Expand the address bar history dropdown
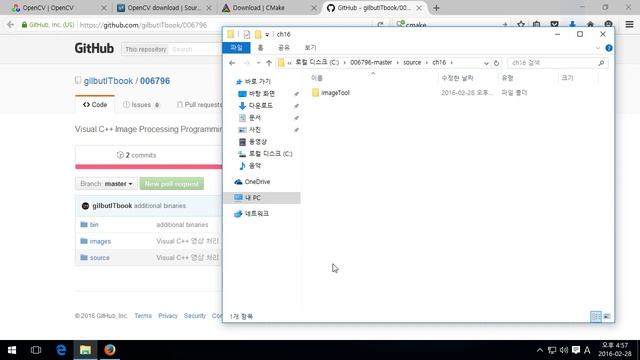 [x=486, y=63]
